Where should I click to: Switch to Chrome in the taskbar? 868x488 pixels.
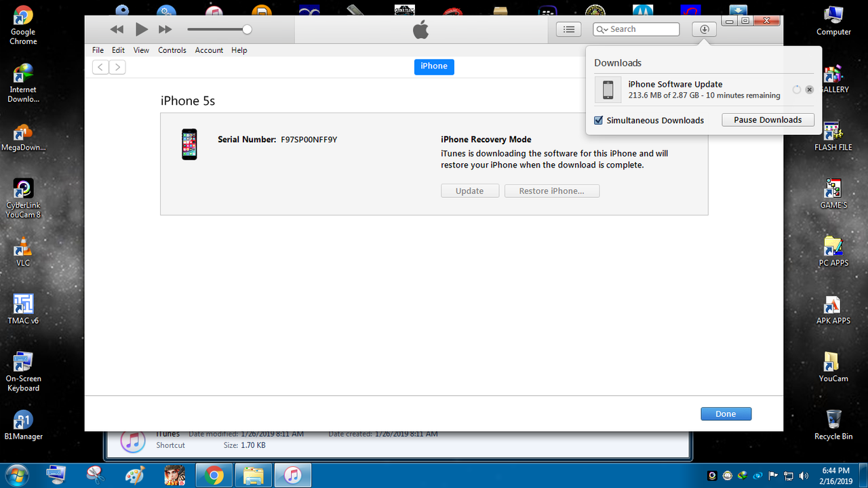(214, 476)
